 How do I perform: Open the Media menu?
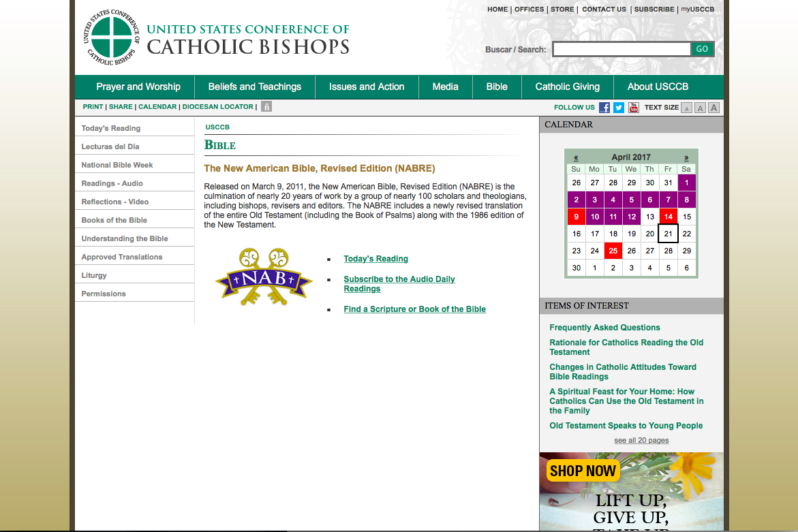point(445,87)
